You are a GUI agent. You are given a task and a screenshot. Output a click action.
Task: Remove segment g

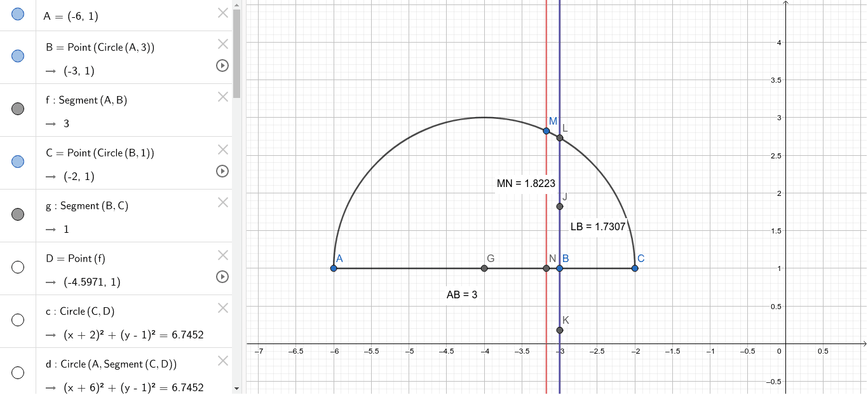222,202
